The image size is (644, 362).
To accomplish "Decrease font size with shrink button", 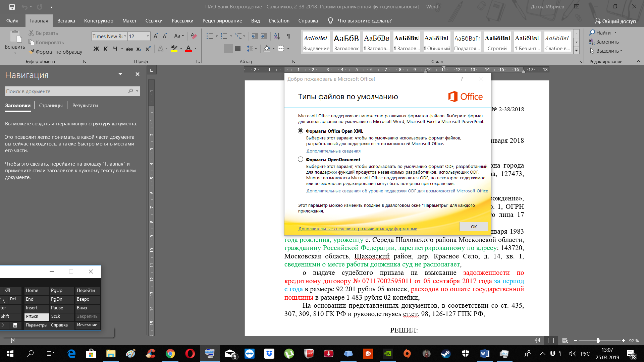I will tap(165, 36).
